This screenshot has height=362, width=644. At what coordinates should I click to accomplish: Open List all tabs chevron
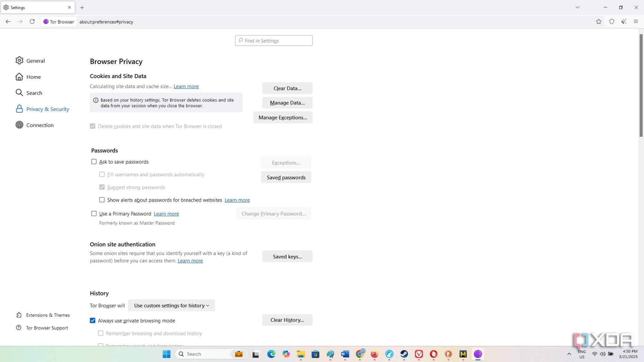pyautogui.click(x=577, y=7)
